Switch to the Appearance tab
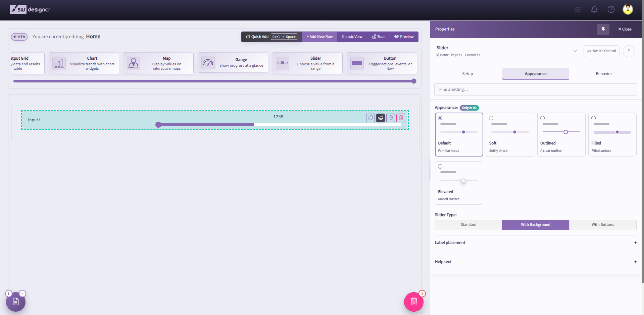The height and width of the screenshot is (315, 644). 536,74
